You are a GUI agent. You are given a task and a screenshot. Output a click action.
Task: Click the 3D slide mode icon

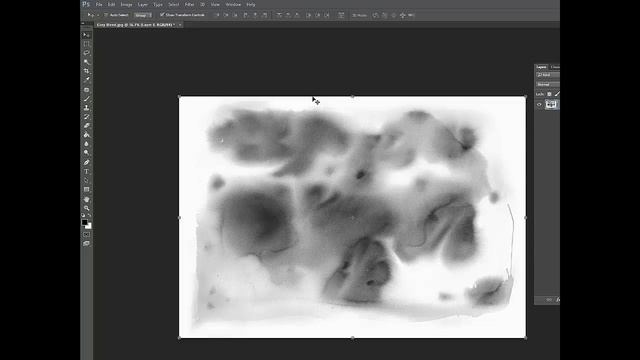point(402,15)
